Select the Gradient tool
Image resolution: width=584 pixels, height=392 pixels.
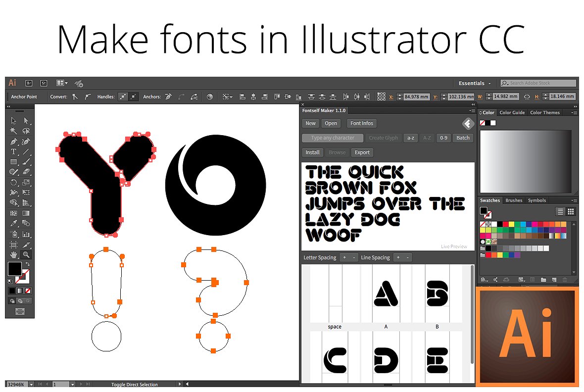point(26,213)
